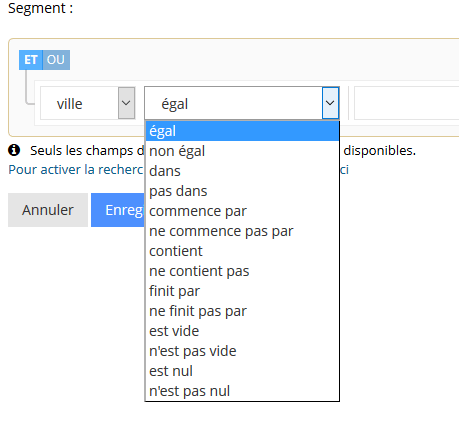The height and width of the screenshot is (422, 459).
Task: Select the pas dans option
Action: 242,191
